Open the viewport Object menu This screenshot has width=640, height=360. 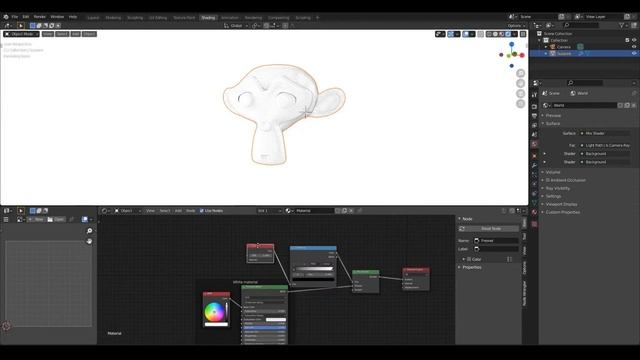[x=89, y=34]
